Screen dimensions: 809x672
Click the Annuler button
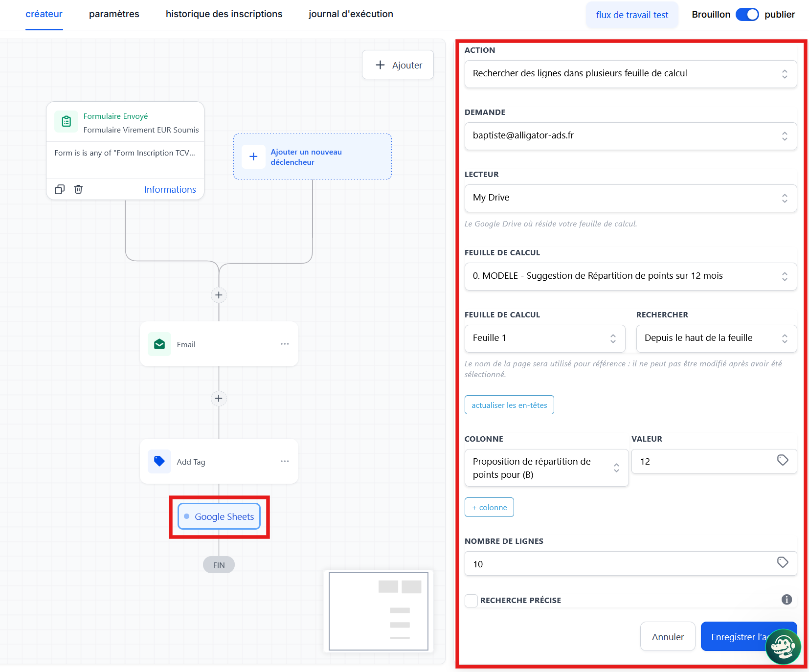668,636
